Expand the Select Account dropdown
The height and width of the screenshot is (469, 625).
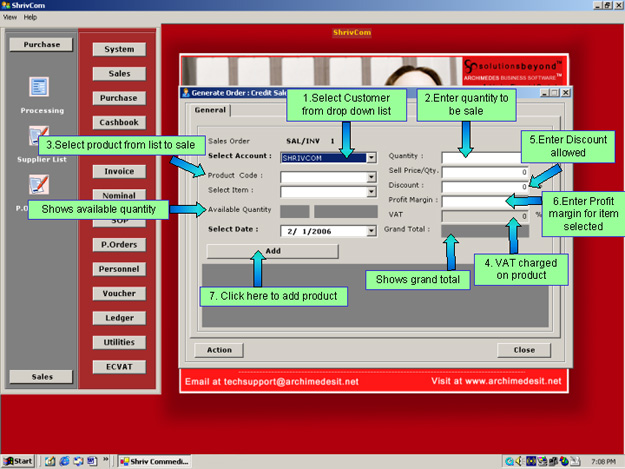click(x=371, y=157)
